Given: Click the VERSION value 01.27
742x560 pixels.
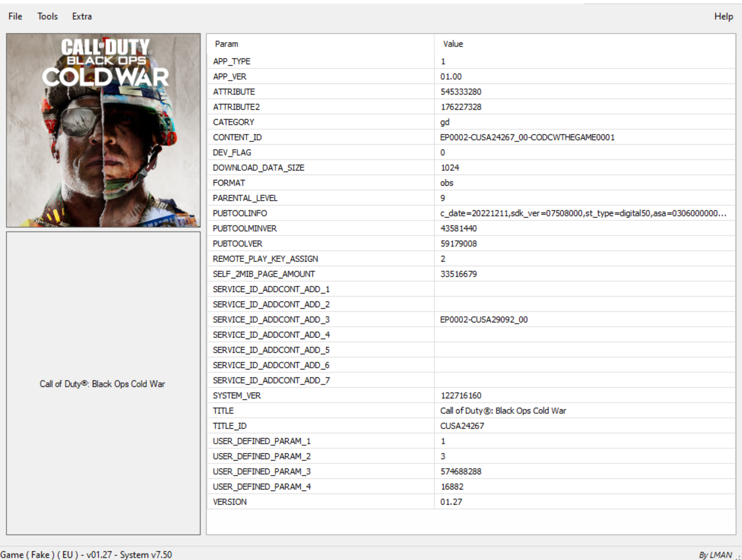Looking at the screenshot, I should click(451, 502).
